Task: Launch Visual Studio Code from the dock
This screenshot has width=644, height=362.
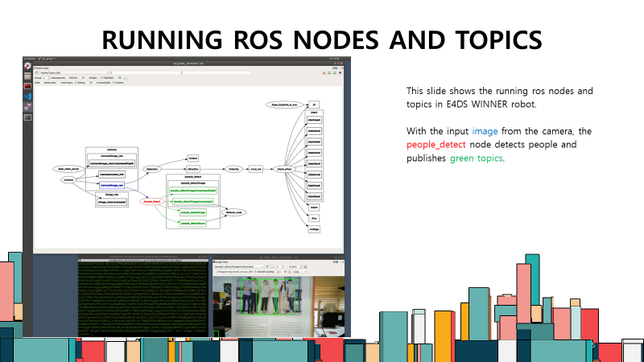Action: (27, 97)
